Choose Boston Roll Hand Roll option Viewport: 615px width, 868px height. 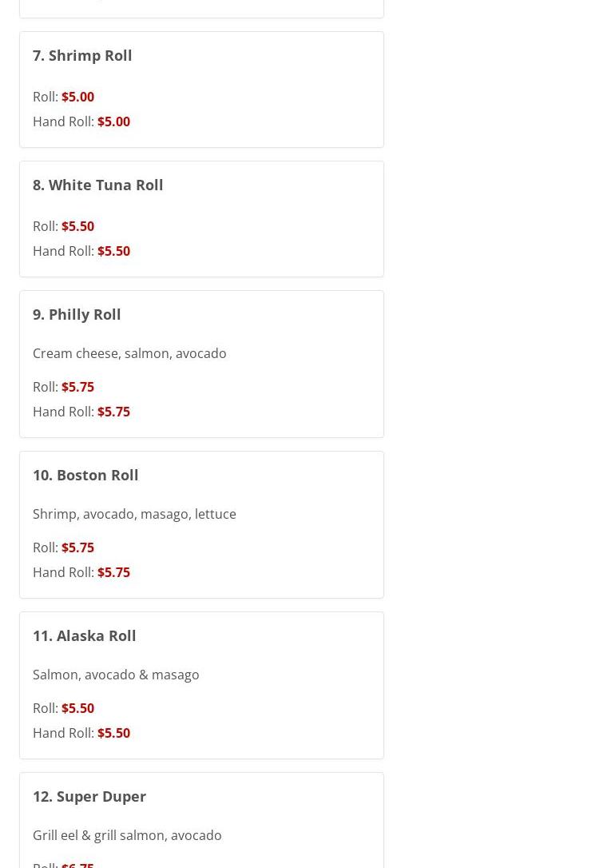pyautogui.click(x=113, y=572)
